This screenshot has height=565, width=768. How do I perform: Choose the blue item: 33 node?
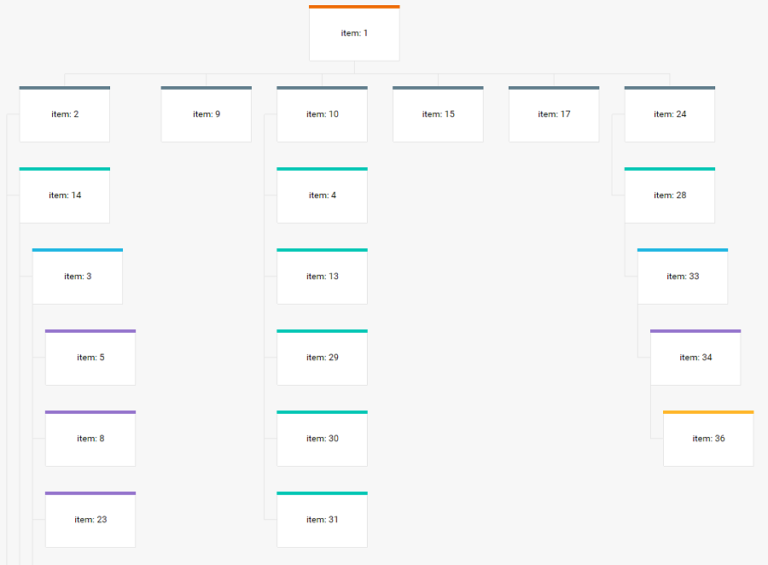coord(682,276)
